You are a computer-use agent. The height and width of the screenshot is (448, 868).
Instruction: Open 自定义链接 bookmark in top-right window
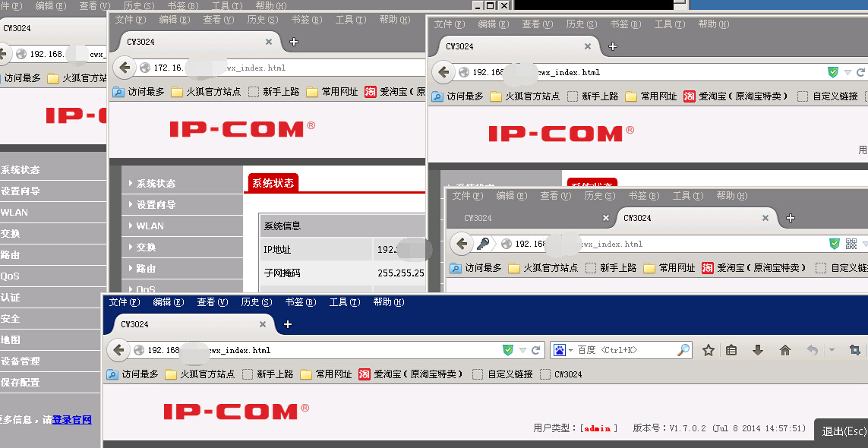[828, 96]
